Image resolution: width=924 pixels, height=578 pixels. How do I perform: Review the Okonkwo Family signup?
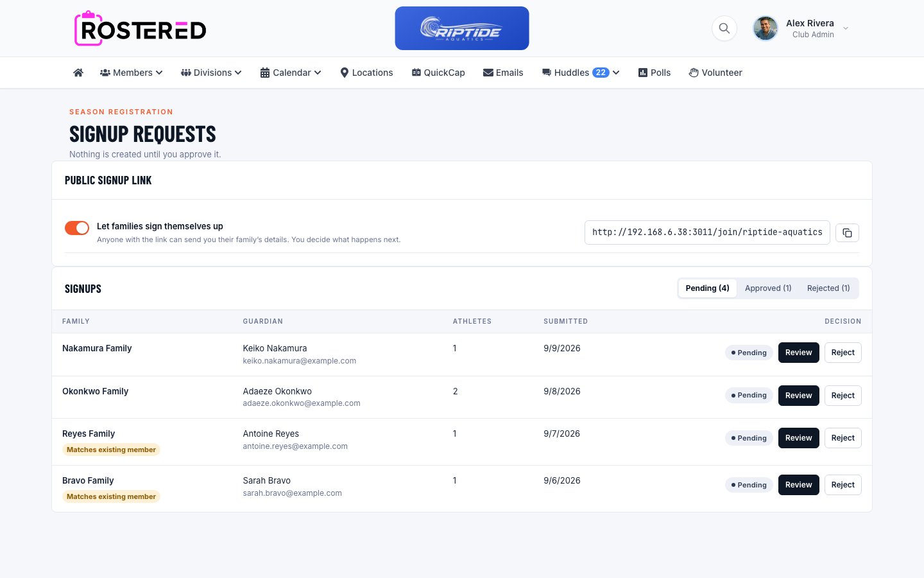tap(799, 396)
